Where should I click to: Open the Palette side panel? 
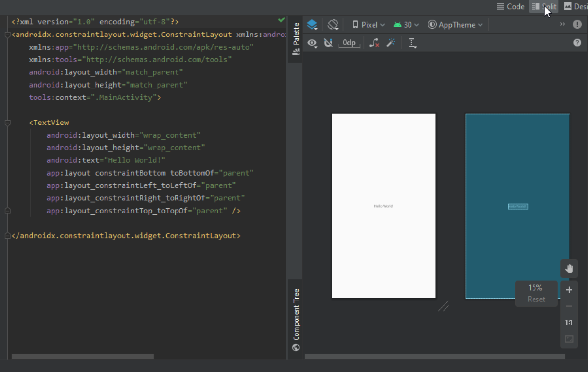pos(296,39)
